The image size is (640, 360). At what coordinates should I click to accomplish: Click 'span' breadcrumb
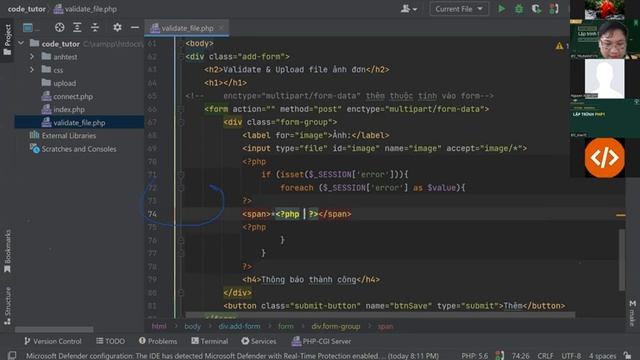[x=385, y=326]
